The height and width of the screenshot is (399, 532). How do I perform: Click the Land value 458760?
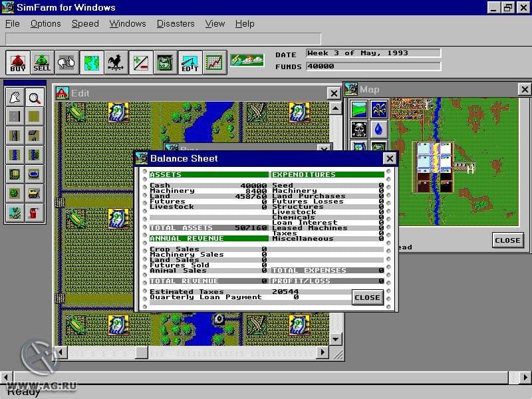251,196
